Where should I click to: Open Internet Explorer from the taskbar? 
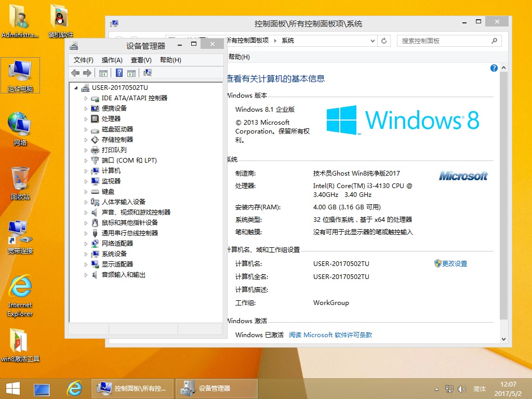[75, 388]
